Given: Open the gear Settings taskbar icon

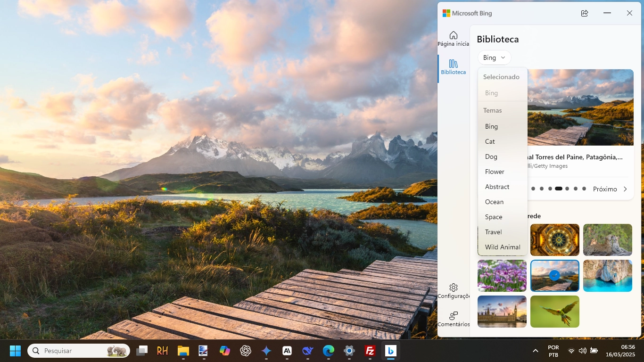Looking at the screenshot, I should [x=349, y=351].
